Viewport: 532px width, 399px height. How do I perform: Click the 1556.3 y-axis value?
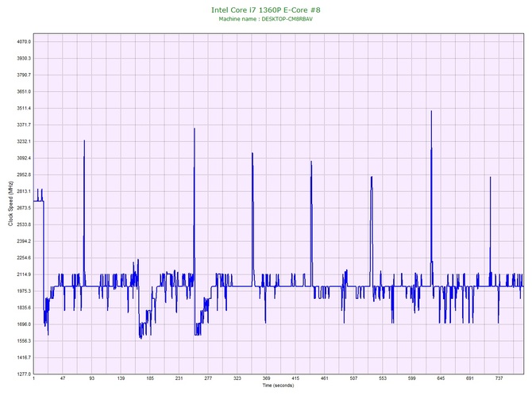(24, 340)
